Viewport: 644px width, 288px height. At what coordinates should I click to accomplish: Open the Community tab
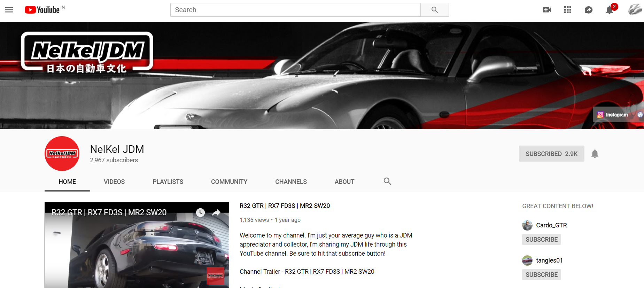click(229, 182)
